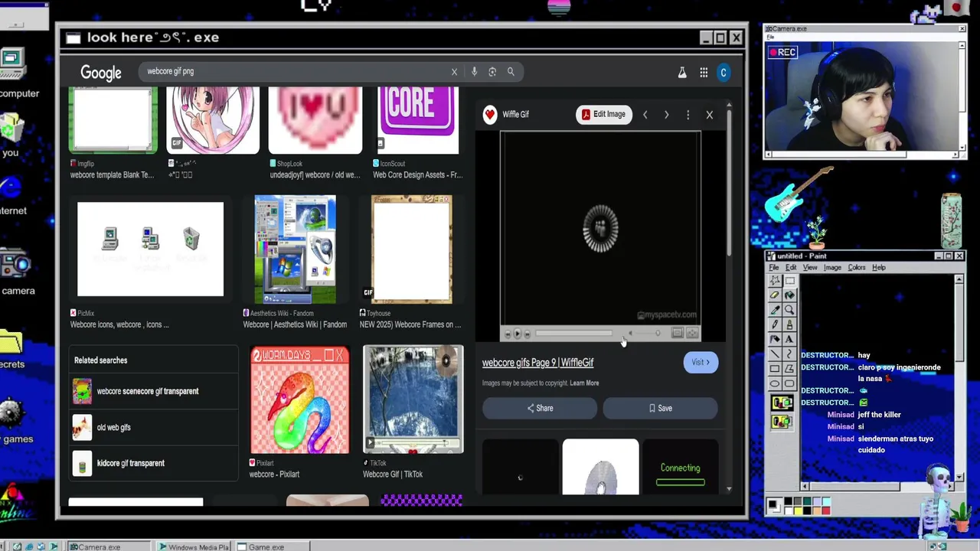Pick the yellow color swatch in Paint
The width and height of the screenshot is (980, 551).
pyautogui.click(x=799, y=510)
